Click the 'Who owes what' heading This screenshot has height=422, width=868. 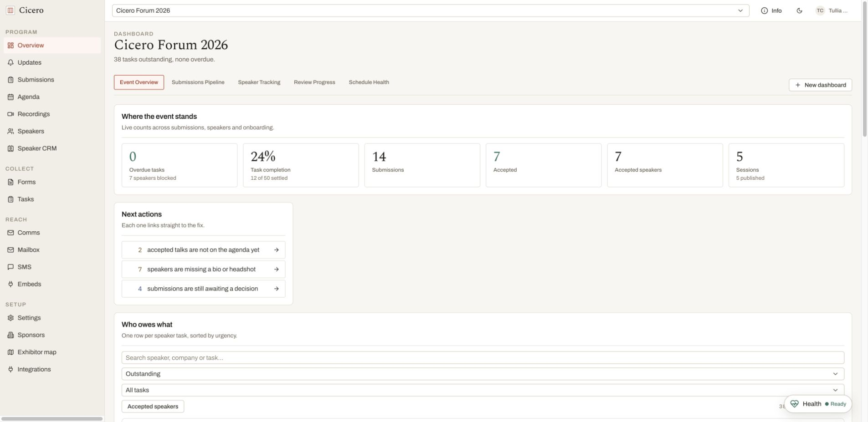click(147, 325)
